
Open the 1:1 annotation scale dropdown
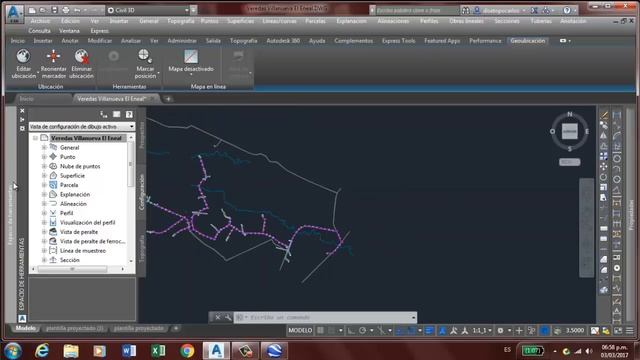[x=482, y=331]
